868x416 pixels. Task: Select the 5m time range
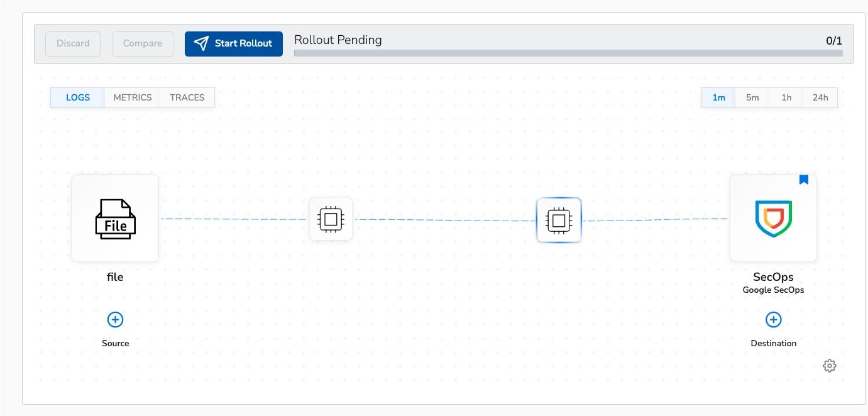[752, 97]
